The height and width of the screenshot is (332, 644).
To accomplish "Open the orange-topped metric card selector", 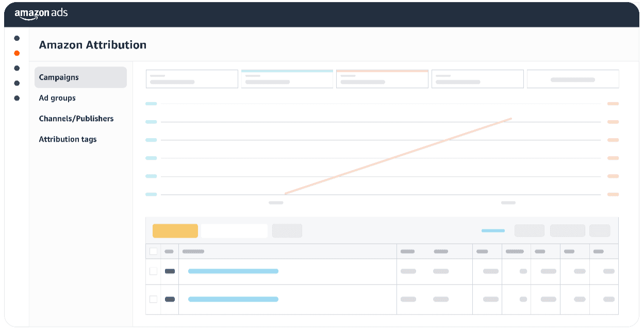I will pyautogui.click(x=382, y=79).
